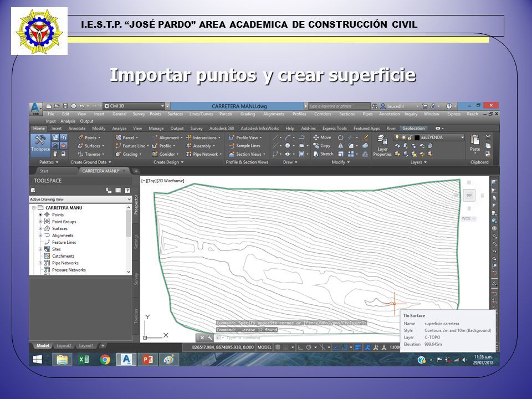532x399 pixels.
Task: Click the Circle draw tool
Action: (288, 146)
